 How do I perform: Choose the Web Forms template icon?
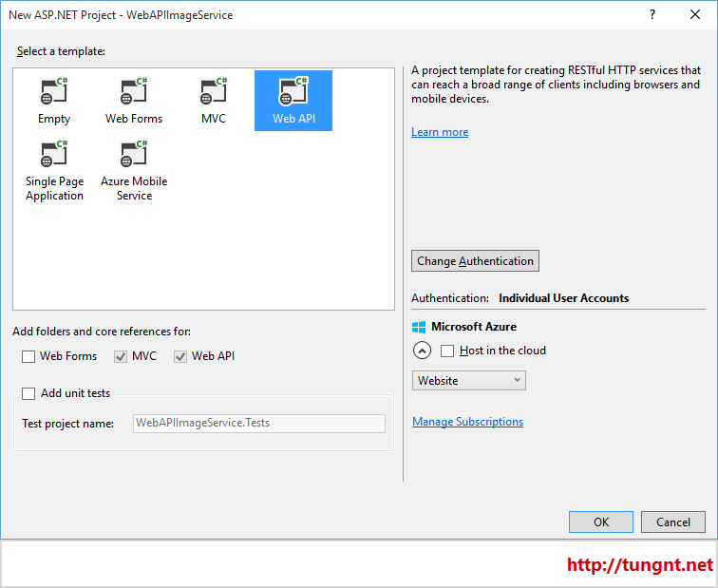[134, 90]
